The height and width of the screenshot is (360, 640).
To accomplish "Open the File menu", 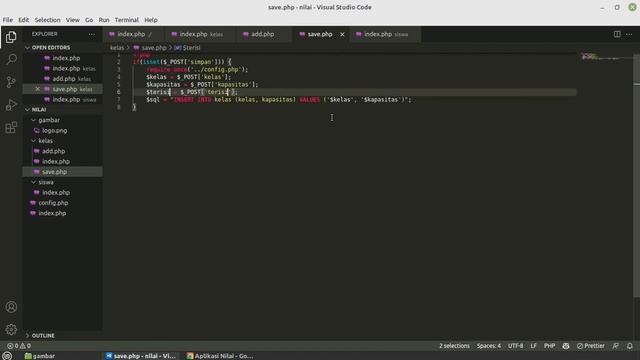I will (8, 20).
